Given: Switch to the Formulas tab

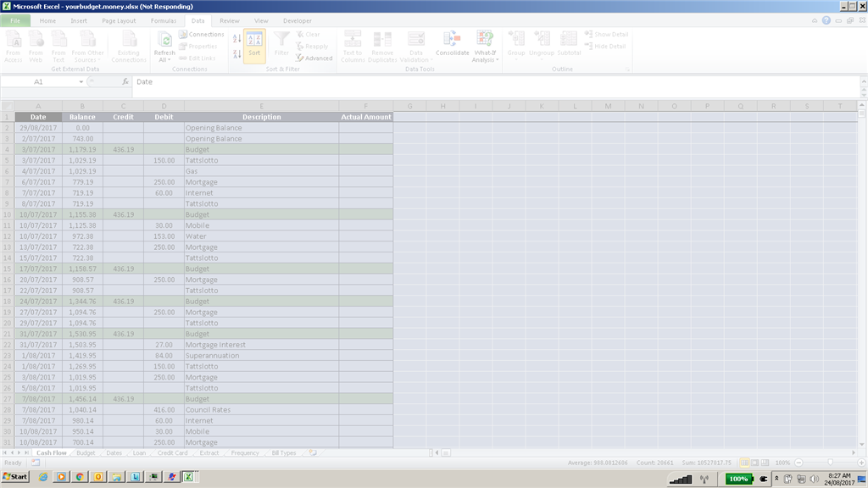Looking at the screenshot, I should click(x=164, y=21).
